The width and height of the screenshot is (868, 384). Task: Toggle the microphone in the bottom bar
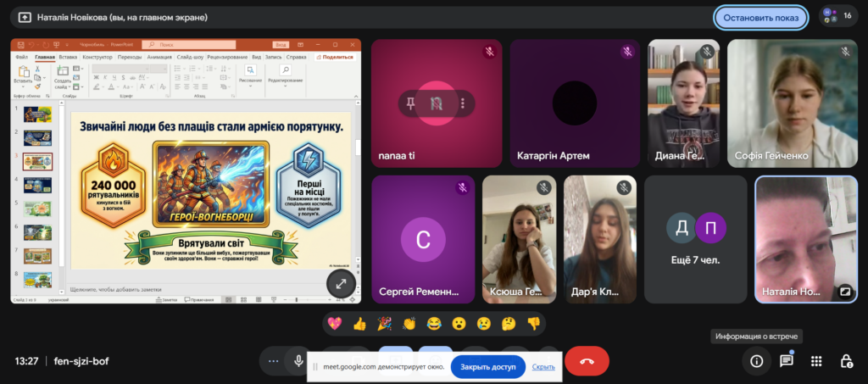298,361
